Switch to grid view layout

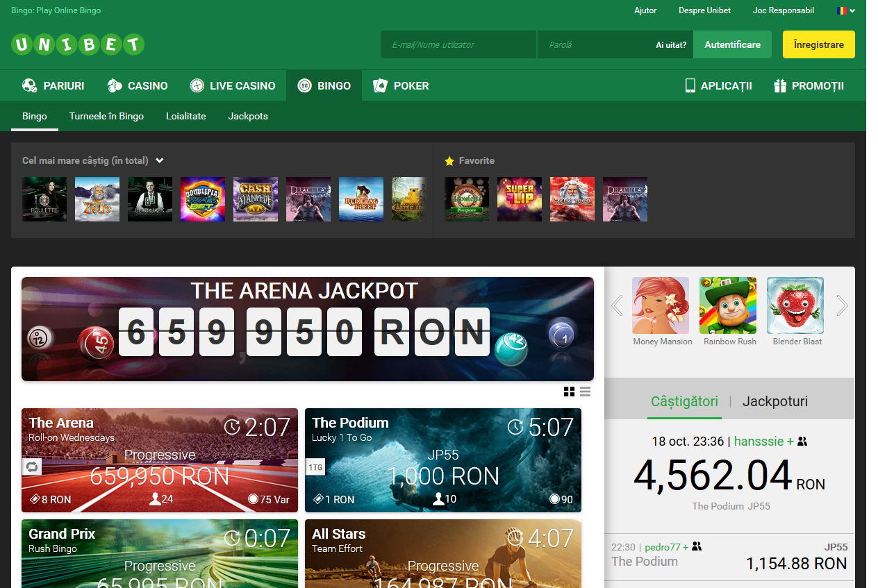569,392
